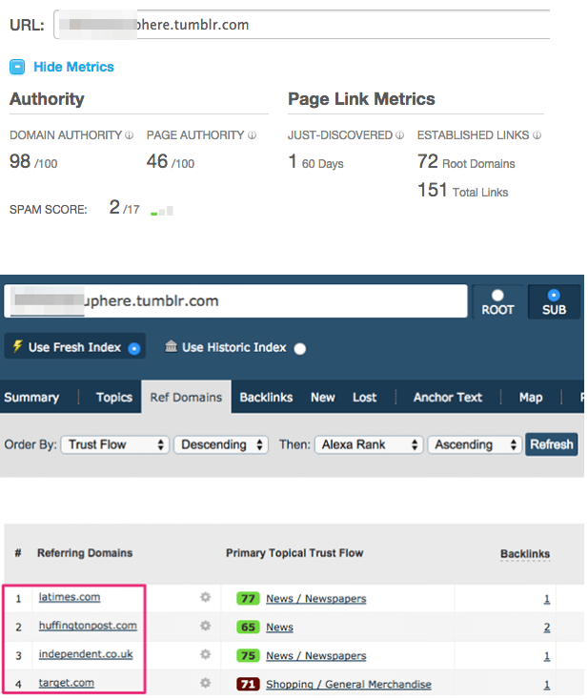
Task: Open the Trust Flow order-by dropdown
Action: (x=114, y=444)
